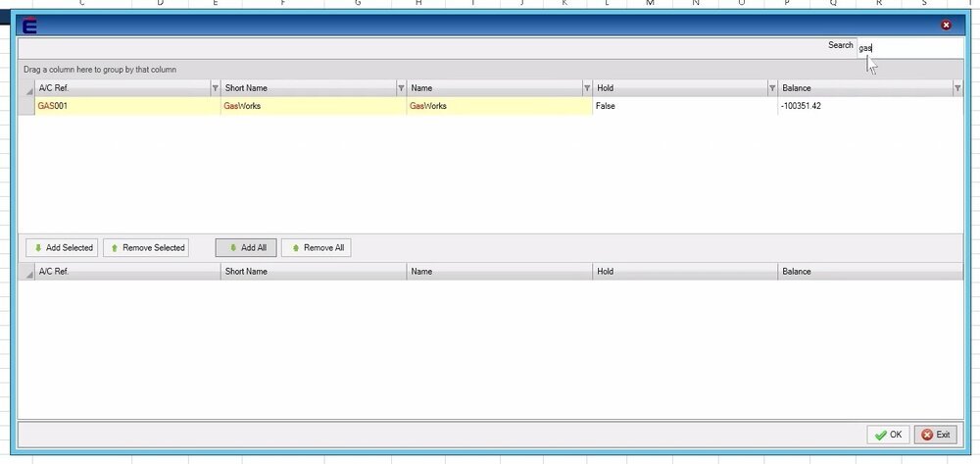Sort by upper Name column header
This screenshot has width=980, height=464.
click(x=494, y=88)
